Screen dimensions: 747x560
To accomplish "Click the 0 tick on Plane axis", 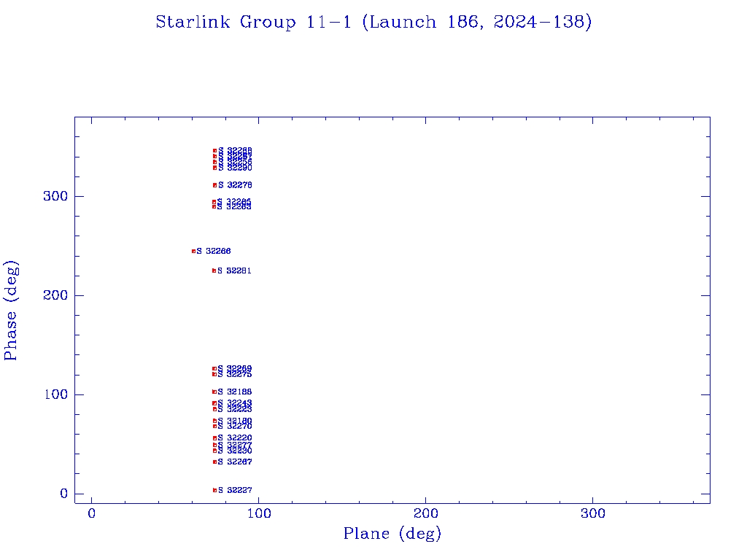I will coord(91,513).
